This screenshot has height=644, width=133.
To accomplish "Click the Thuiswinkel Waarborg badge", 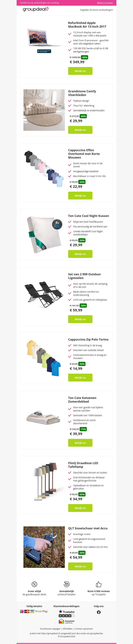I will click(x=66, y=622).
